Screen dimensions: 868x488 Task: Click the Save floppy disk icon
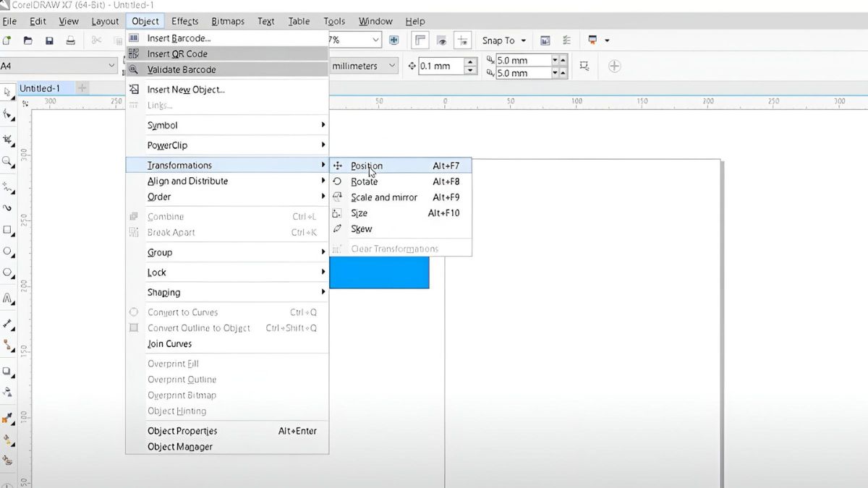pyautogui.click(x=49, y=40)
